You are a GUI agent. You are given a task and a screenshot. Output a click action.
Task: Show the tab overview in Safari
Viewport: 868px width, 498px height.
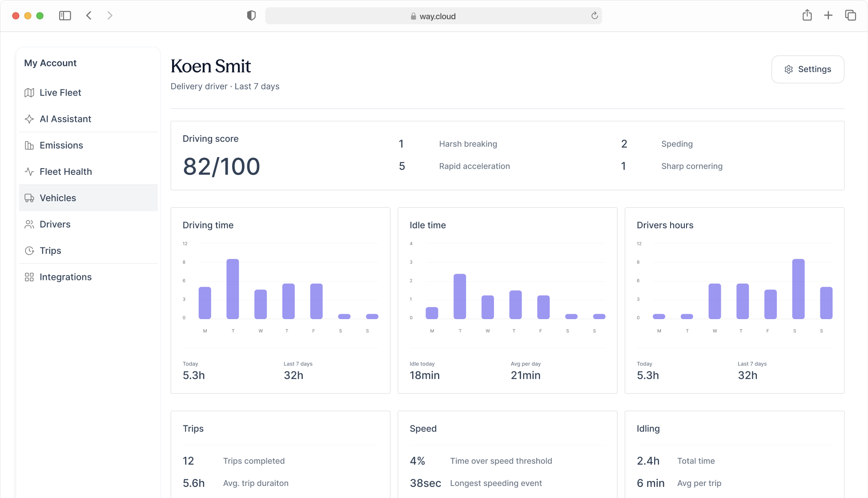(x=851, y=15)
